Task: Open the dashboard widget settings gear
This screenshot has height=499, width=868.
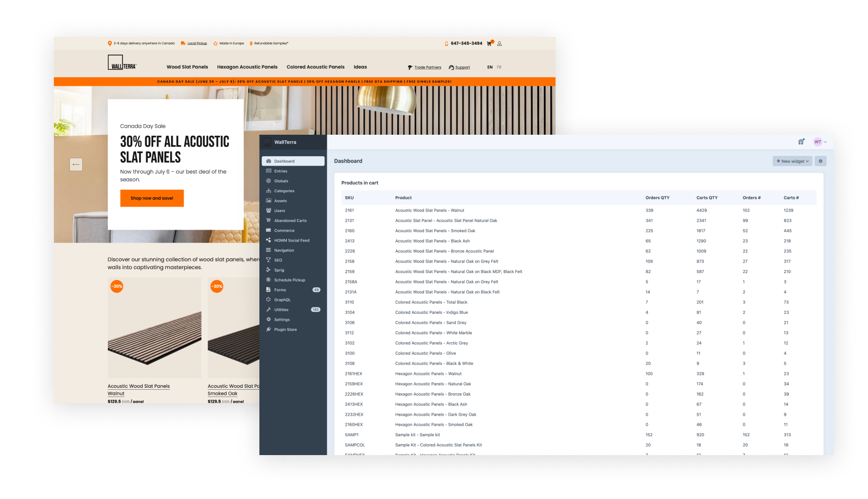Action: [x=821, y=161]
